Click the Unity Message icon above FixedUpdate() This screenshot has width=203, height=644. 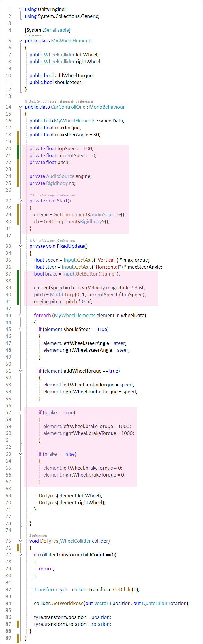coord(31,241)
